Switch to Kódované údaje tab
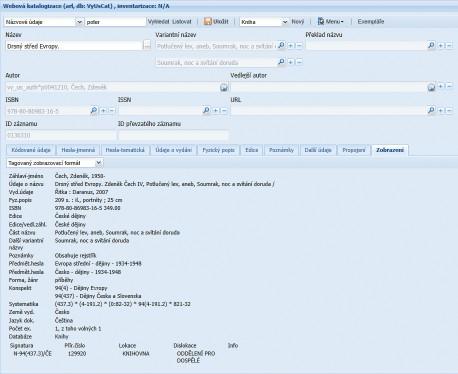458x374 pixels. 31,150
